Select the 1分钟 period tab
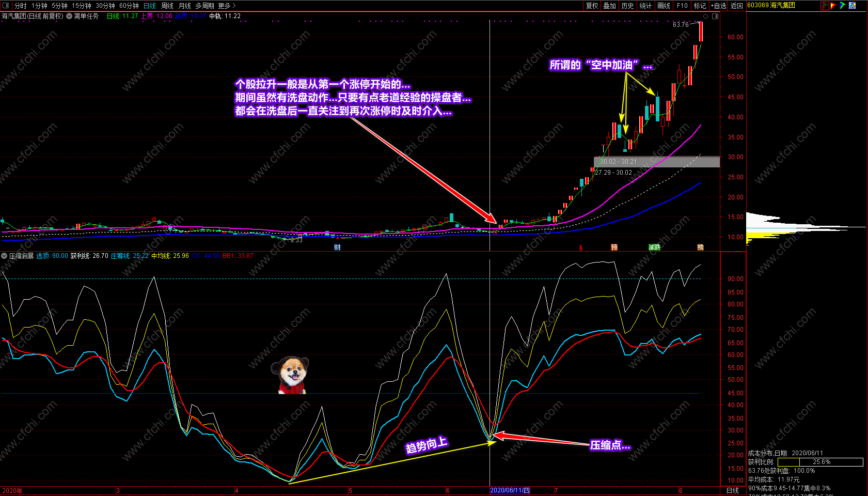This screenshot has width=868, height=496. [39, 6]
